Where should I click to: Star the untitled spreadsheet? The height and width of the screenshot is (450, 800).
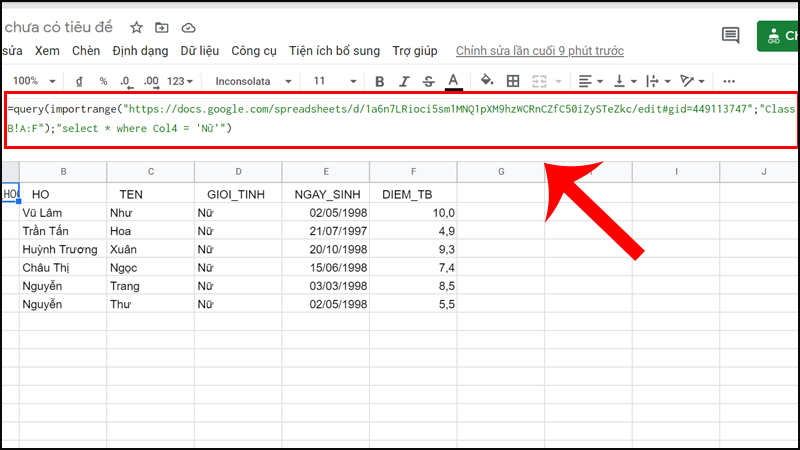137,27
